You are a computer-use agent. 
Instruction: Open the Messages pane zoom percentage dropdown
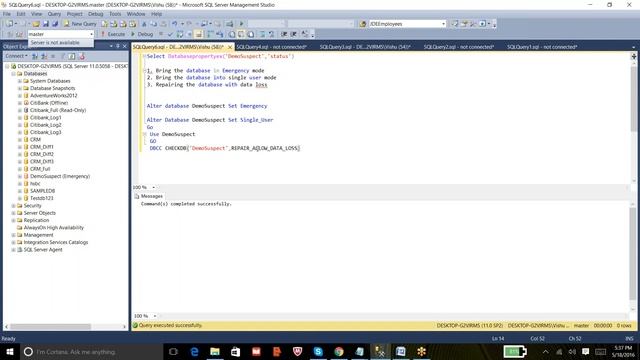pos(155,316)
